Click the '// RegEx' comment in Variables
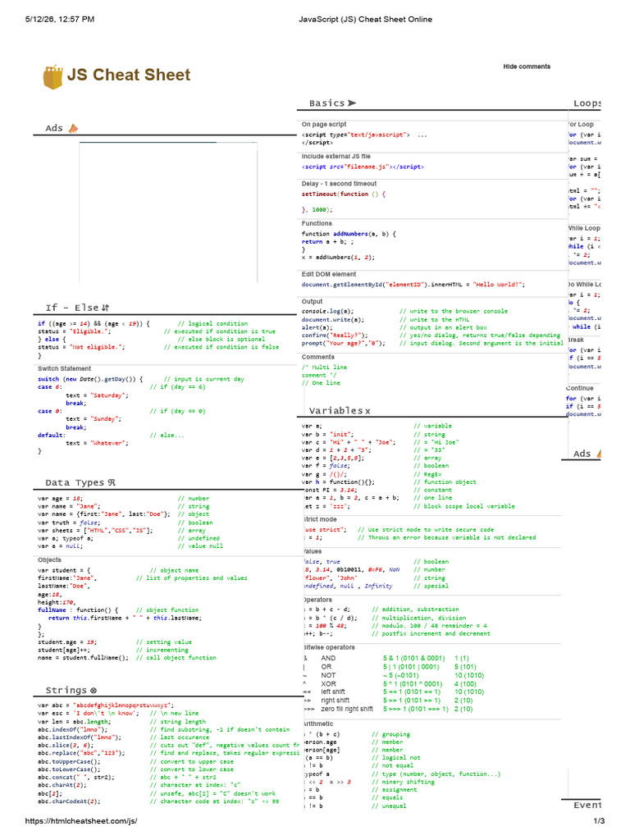Image resolution: width=630 pixels, height=840 pixels. coord(427,474)
